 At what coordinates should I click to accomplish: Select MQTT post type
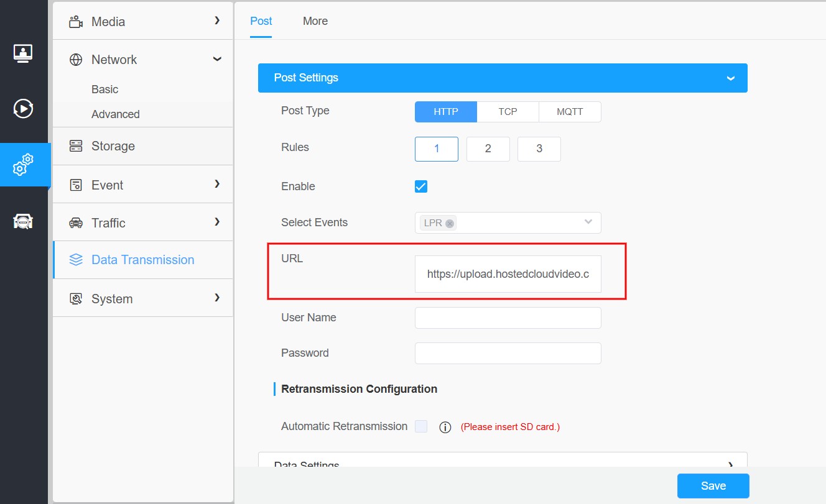click(570, 112)
